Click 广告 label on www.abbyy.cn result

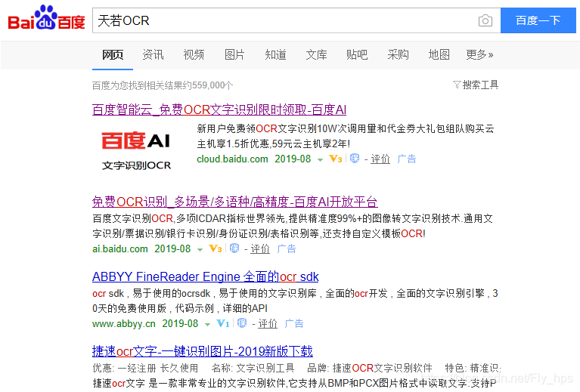tap(293, 324)
